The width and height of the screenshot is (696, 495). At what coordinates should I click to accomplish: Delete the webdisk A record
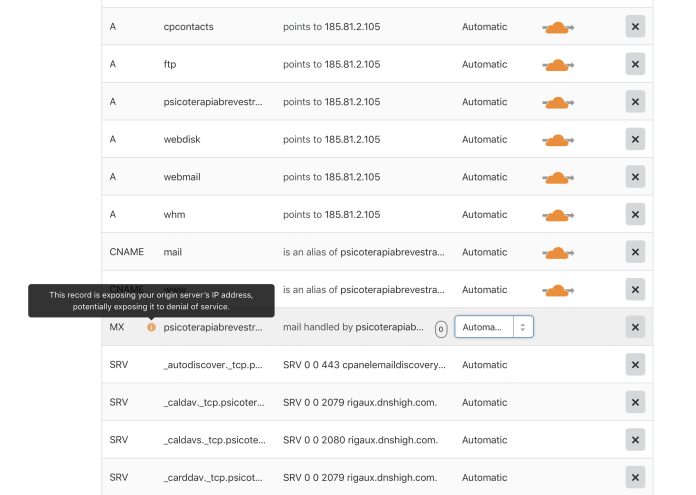pyautogui.click(x=635, y=139)
